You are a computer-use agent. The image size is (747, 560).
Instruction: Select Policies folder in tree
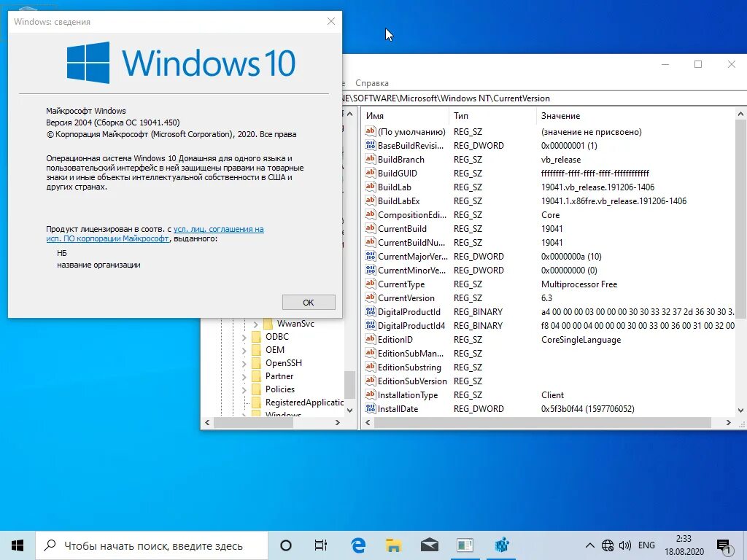tap(280, 389)
